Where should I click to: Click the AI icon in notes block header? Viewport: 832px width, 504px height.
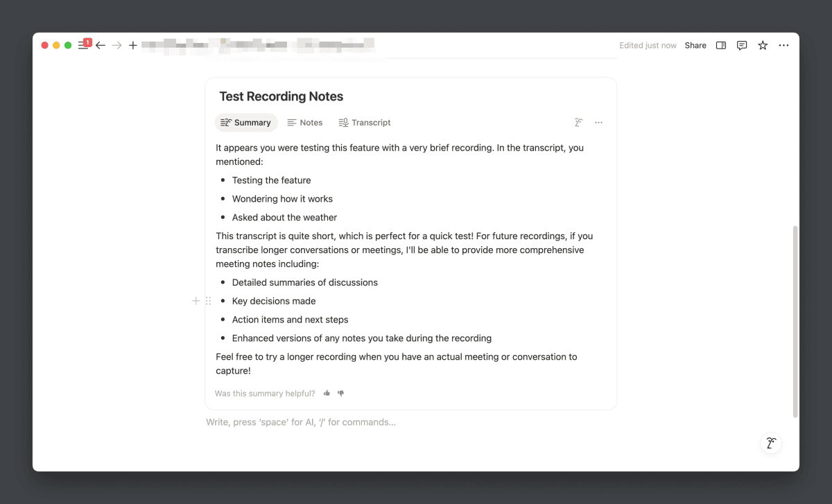[x=579, y=123]
